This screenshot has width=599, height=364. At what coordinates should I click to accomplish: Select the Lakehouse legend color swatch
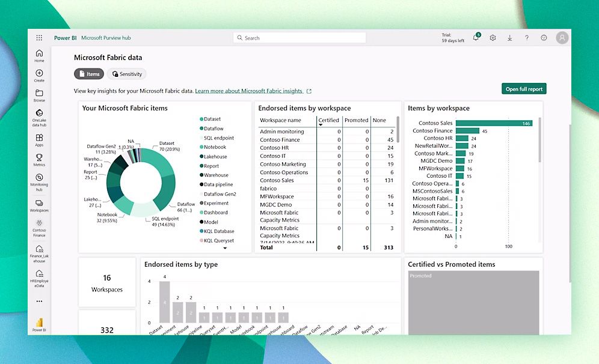click(x=201, y=156)
